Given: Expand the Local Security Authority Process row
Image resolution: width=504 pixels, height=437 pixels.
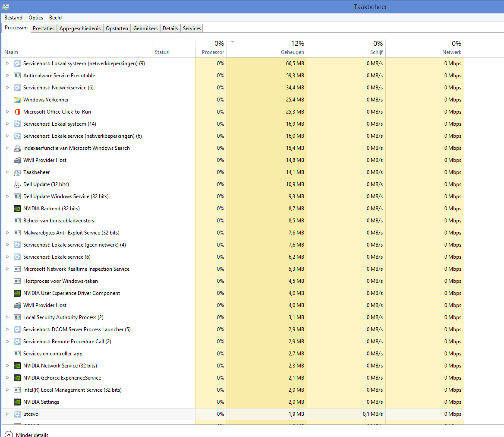Looking at the screenshot, I should pos(7,317).
